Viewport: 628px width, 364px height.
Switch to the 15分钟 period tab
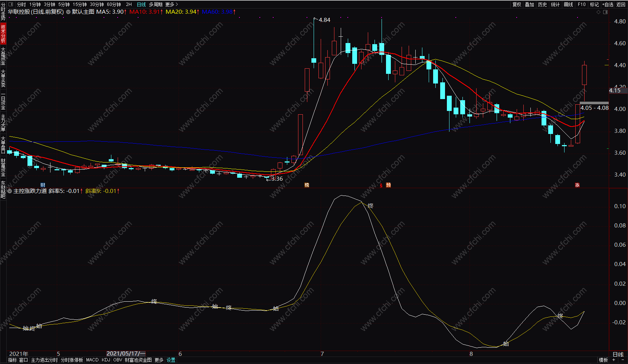[79, 4]
